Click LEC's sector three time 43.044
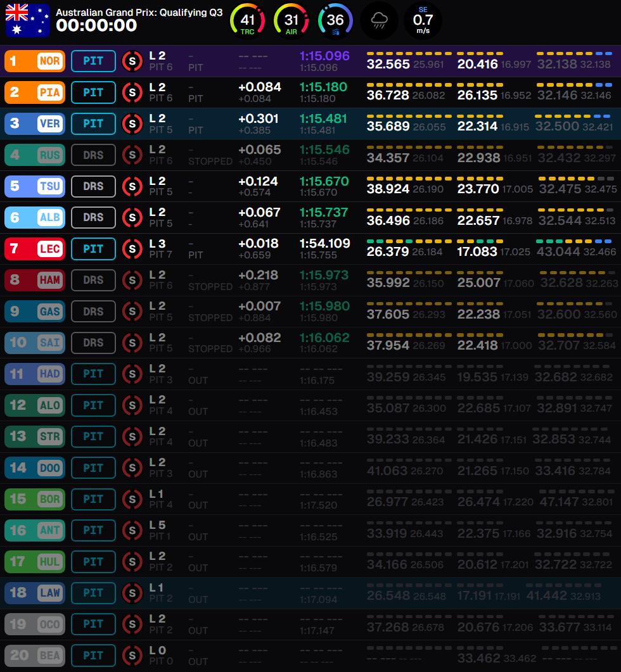Viewport: 621px width, 672px height. coord(559,251)
